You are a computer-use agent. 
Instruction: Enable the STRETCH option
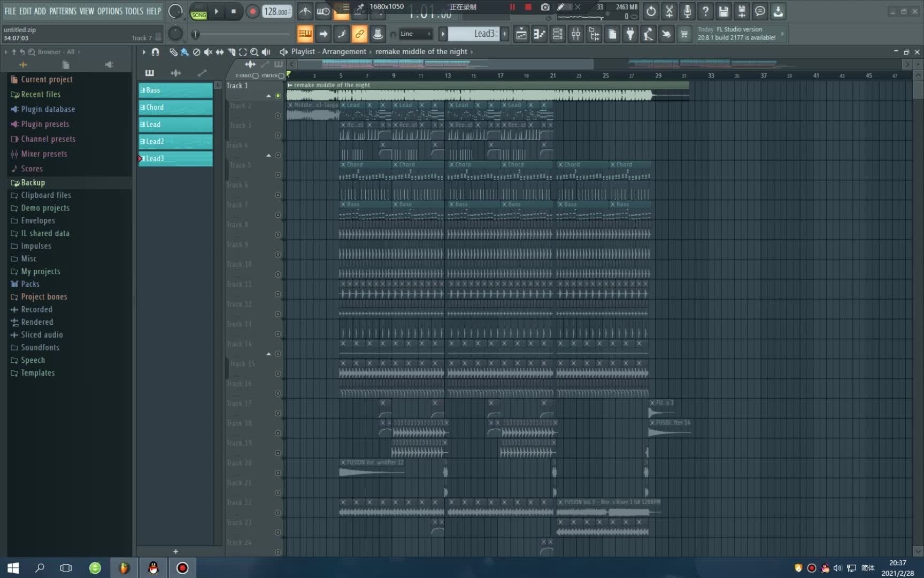[x=273, y=75]
